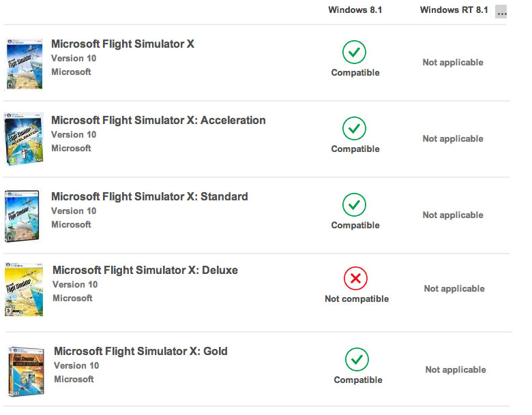Open Microsoft Flight Simulator X: Acceleration link

[158, 121]
